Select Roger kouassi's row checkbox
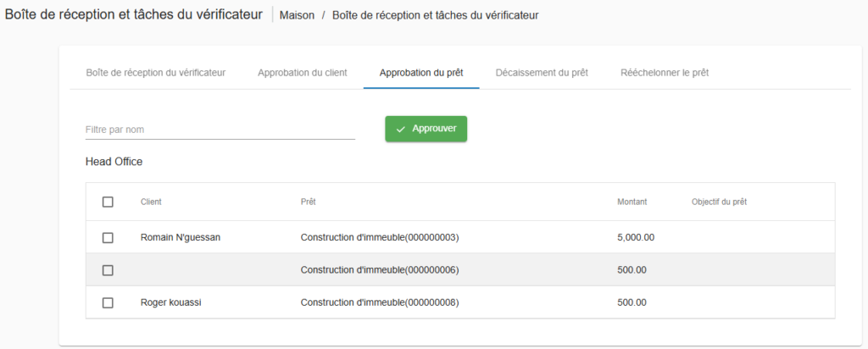The height and width of the screenshot is (349, 868). tap(108, 302)
